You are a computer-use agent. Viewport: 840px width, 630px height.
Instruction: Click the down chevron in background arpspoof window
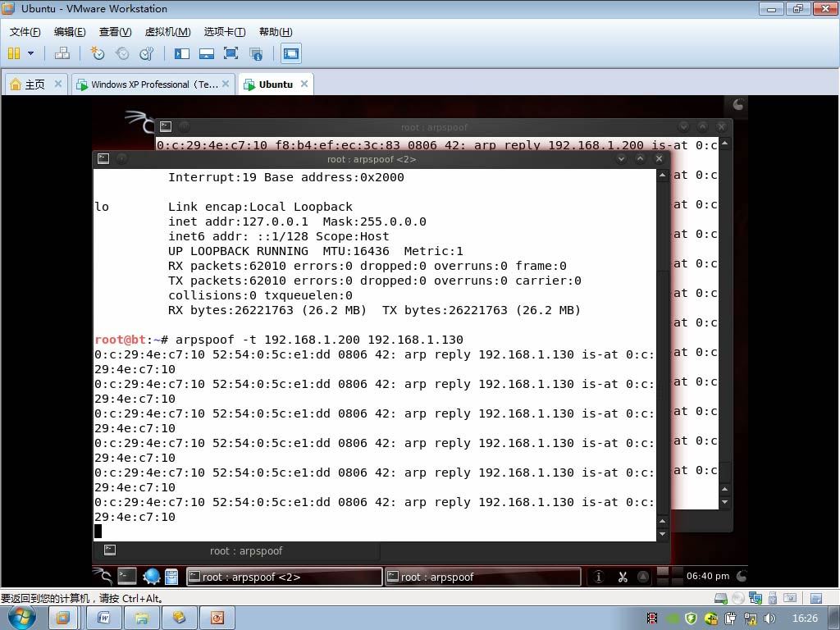pos(683,127)
